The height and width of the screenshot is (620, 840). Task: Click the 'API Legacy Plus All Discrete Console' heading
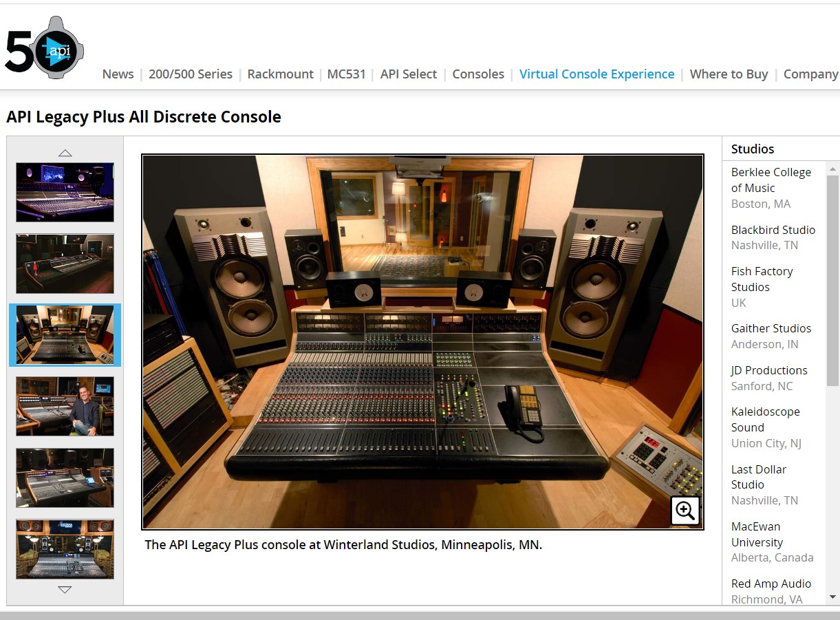pyautogui.click(x=144, y=117)
